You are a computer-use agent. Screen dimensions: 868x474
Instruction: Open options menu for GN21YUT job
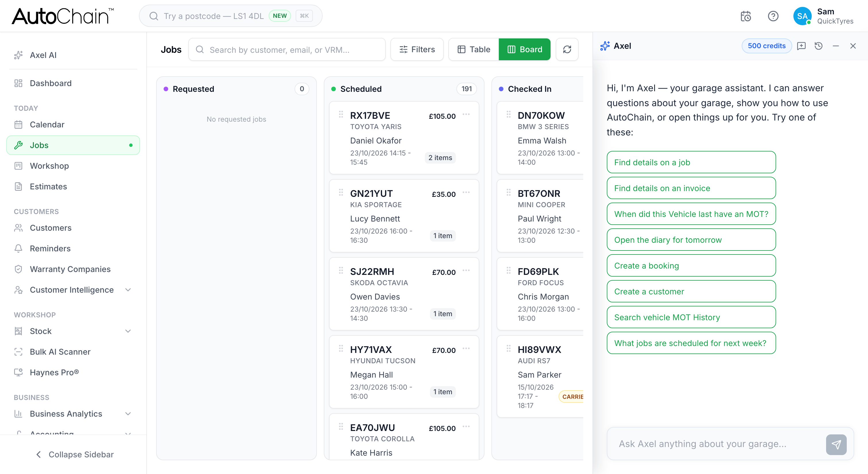[466, 193]
